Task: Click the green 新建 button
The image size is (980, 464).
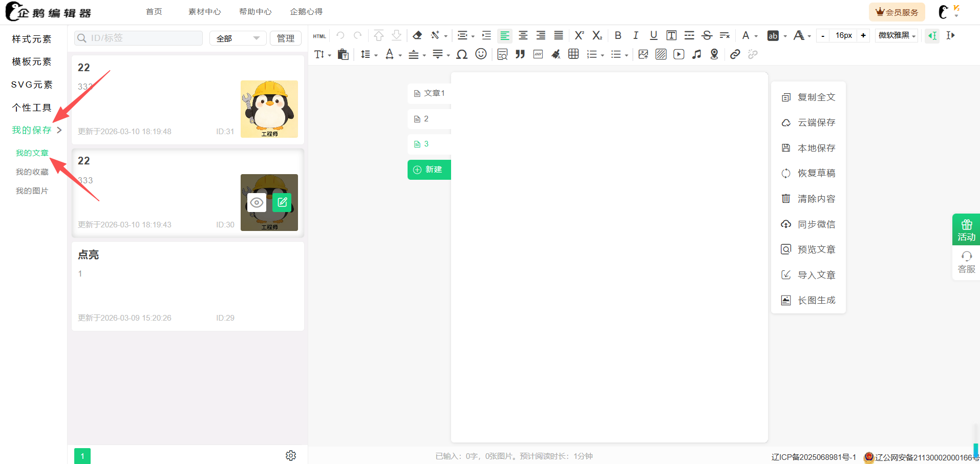Action: (x=429, y=170)
